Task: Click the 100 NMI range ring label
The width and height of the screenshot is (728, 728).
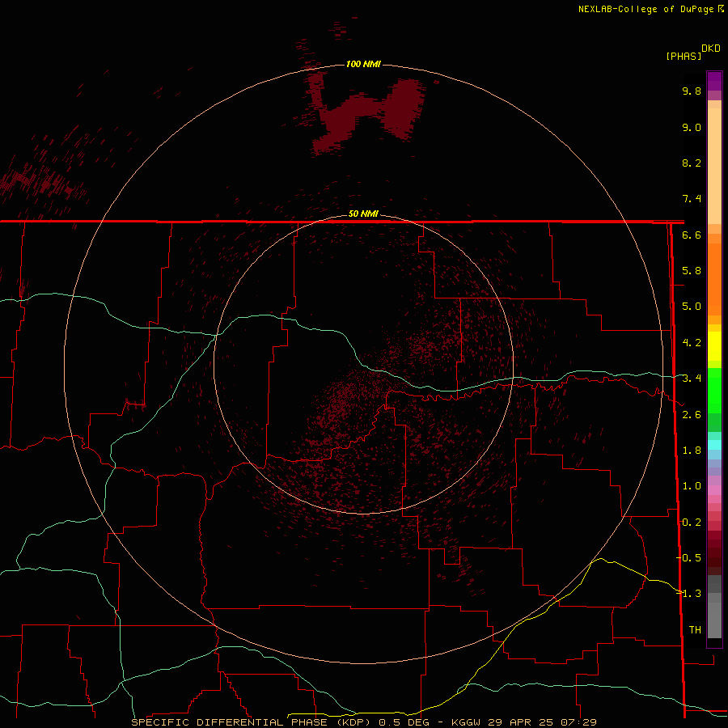Action: coord(363,64)
